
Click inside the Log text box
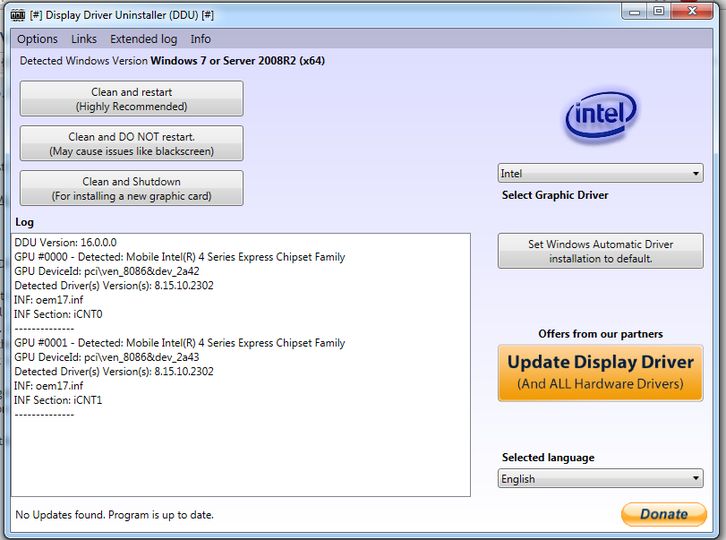[241, 365]
